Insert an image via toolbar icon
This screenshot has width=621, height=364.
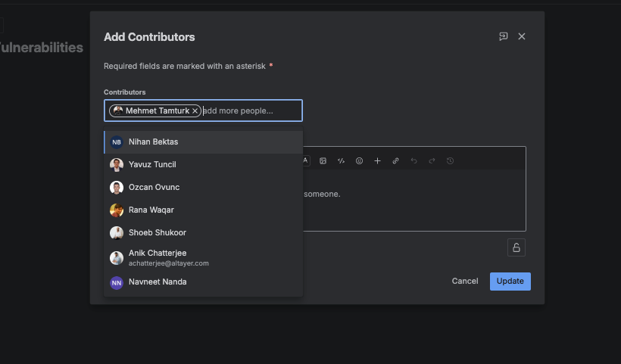point(323,160)
